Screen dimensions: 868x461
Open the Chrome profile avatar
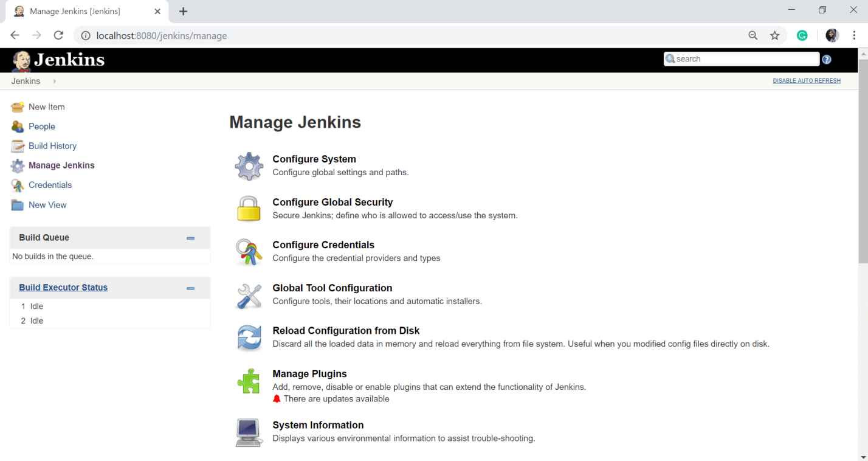coord(832,35)
